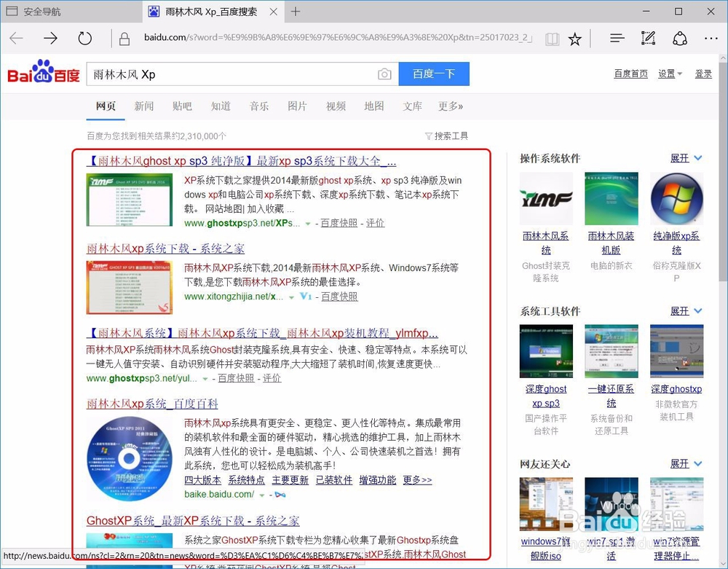The image size is (728, 569).
Task: Click 更多>> in the Baike result
Action: coord(417,480)
